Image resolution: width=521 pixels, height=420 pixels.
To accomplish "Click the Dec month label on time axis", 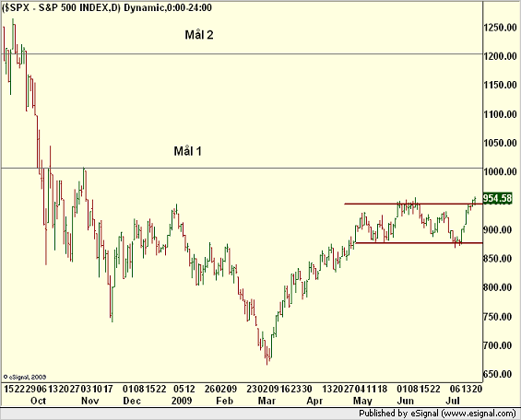I will [x=132, y=401].
